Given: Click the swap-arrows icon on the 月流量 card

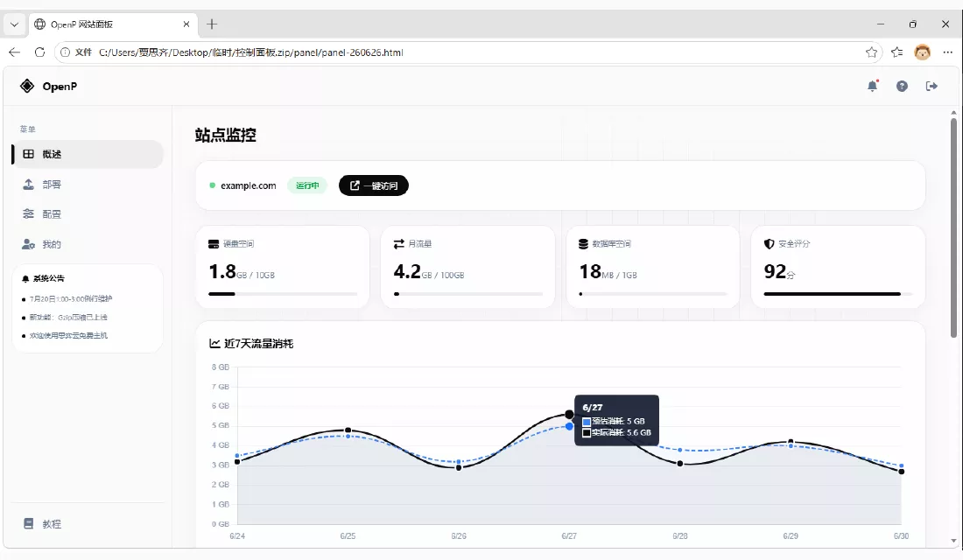Looking at the screenshot, I should [x=399, y=244].
